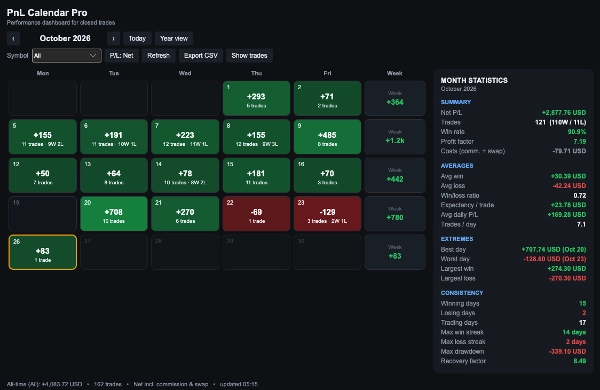Click the PnL Calendar Pro title
Viewport: 600px width, 390px height.
coord(47,13)
